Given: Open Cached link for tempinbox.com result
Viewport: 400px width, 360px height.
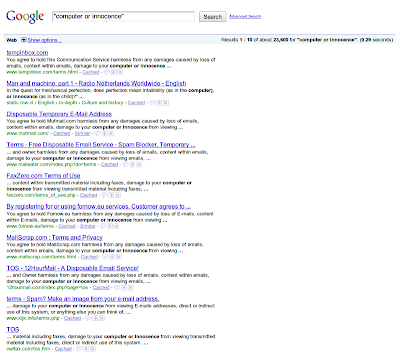Looking at the screenshot, I should click(91, 72).
